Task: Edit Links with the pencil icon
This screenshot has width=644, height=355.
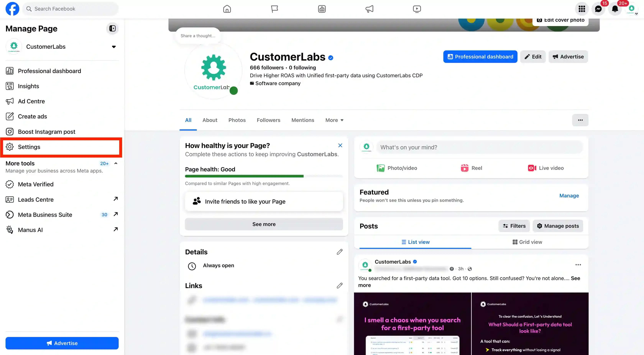Action: tap(339, 286)
